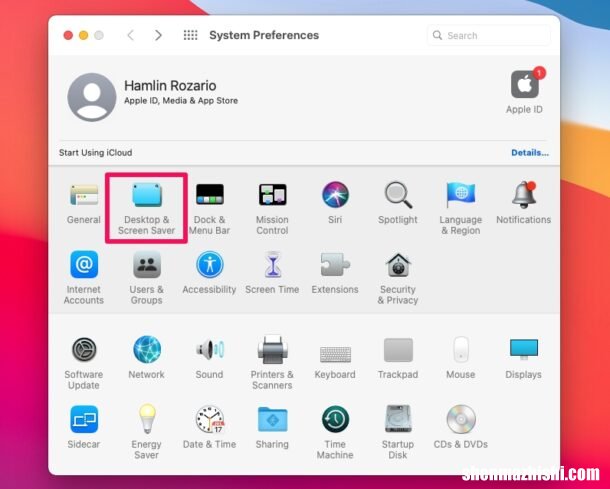Go back with the left arrow button
Viewport: 610px width, 489px height.
[131, 35]
